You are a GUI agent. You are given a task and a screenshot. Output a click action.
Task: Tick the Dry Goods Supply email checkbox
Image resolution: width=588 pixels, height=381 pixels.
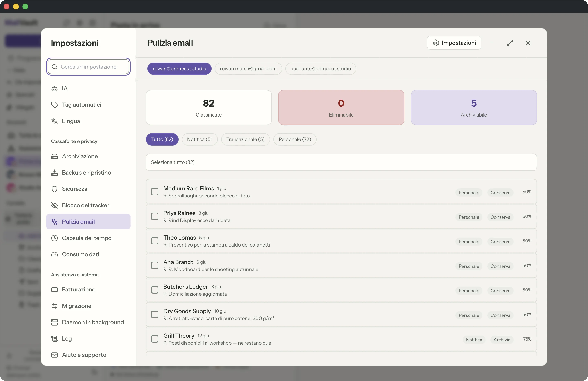tap(155, 314)
